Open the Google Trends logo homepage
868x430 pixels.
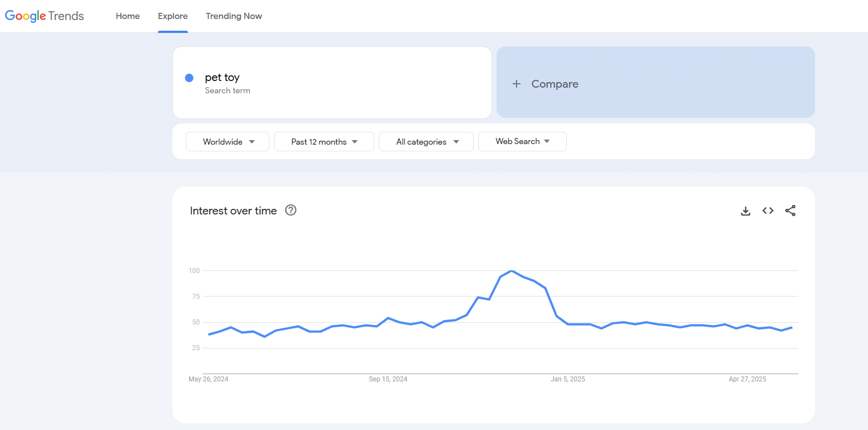(45, 16)
